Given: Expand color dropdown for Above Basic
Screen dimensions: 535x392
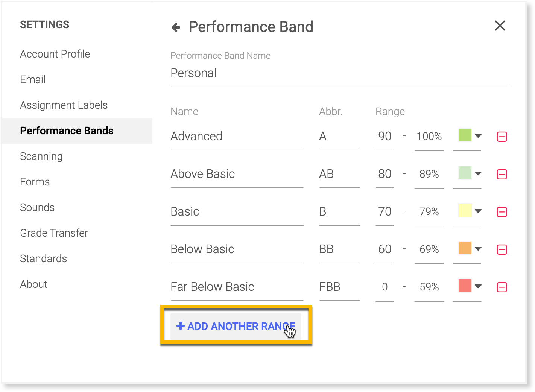Looking at the screenshot, I should click(478, 173).
